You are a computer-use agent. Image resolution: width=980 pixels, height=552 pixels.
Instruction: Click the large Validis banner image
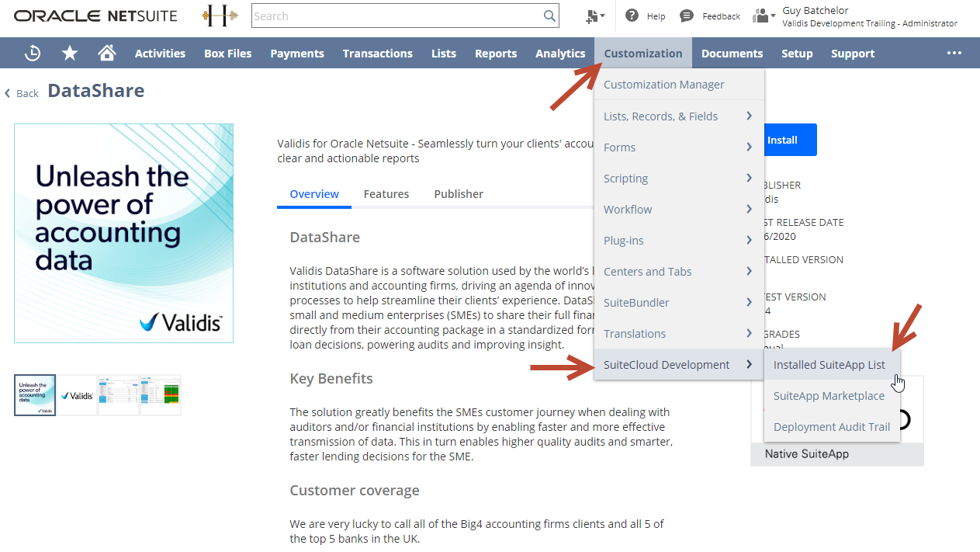[123, 233]
